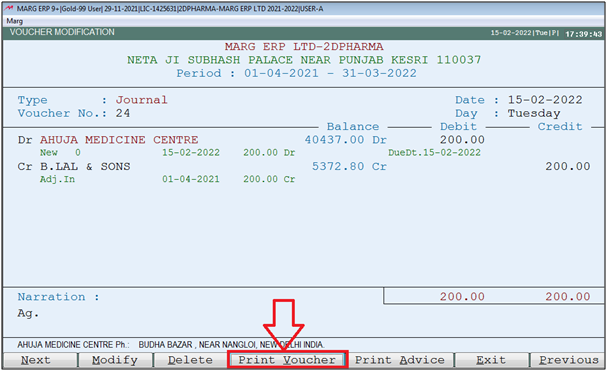Click Print Voucher button
608x371 pixels.
pyautogui.click(x=287, y=360)
